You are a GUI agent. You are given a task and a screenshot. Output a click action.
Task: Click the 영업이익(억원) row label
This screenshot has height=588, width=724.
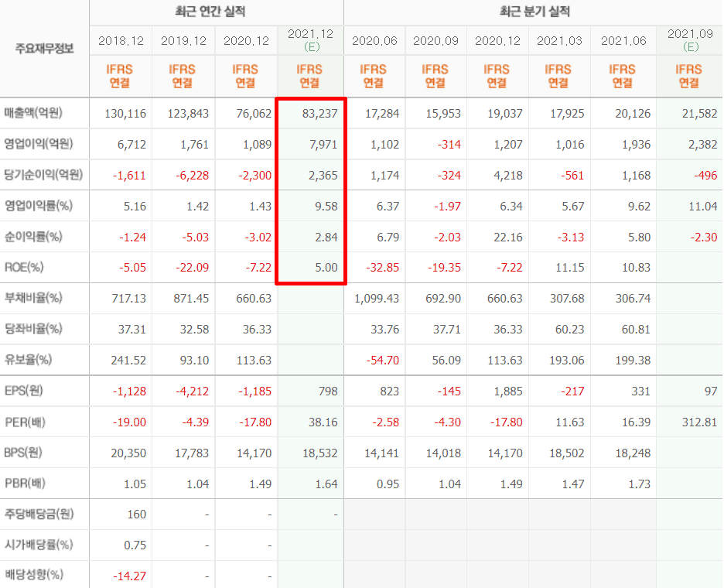(x=38, y=143)
